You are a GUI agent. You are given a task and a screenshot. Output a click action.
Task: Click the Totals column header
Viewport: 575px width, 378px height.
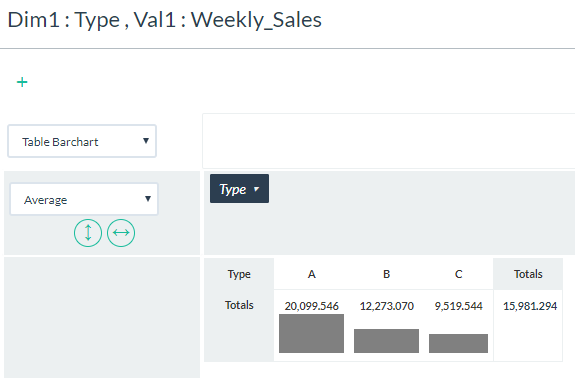coord(528,274)
